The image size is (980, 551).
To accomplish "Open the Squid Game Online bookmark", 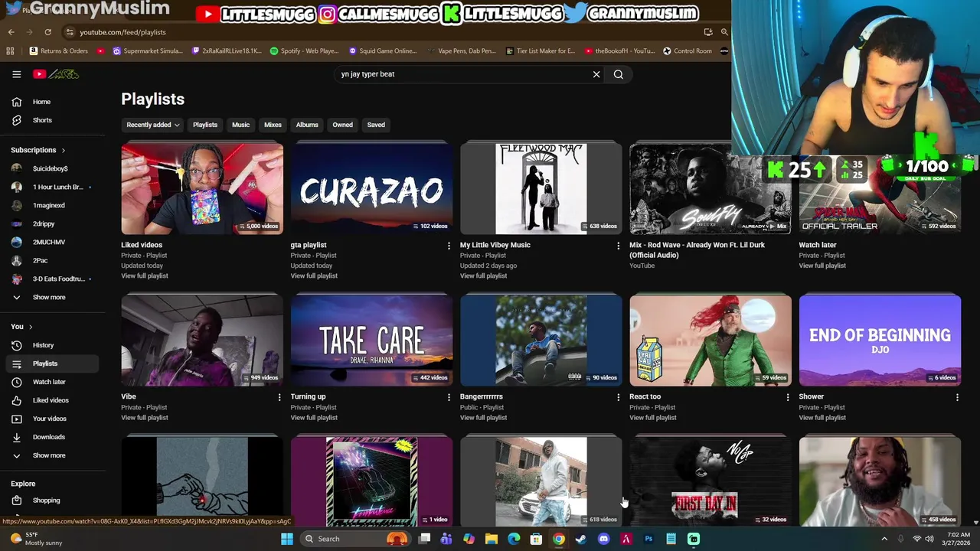I will [383, 51].
